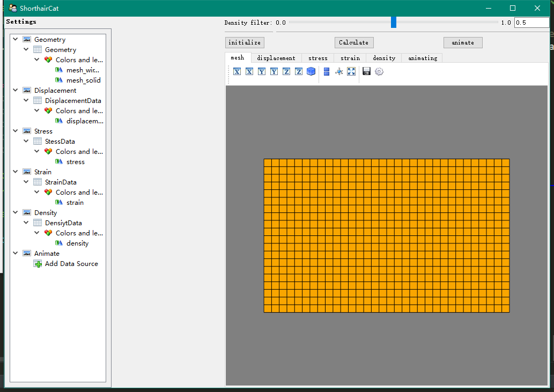Open the strain tab

point(350,58)
